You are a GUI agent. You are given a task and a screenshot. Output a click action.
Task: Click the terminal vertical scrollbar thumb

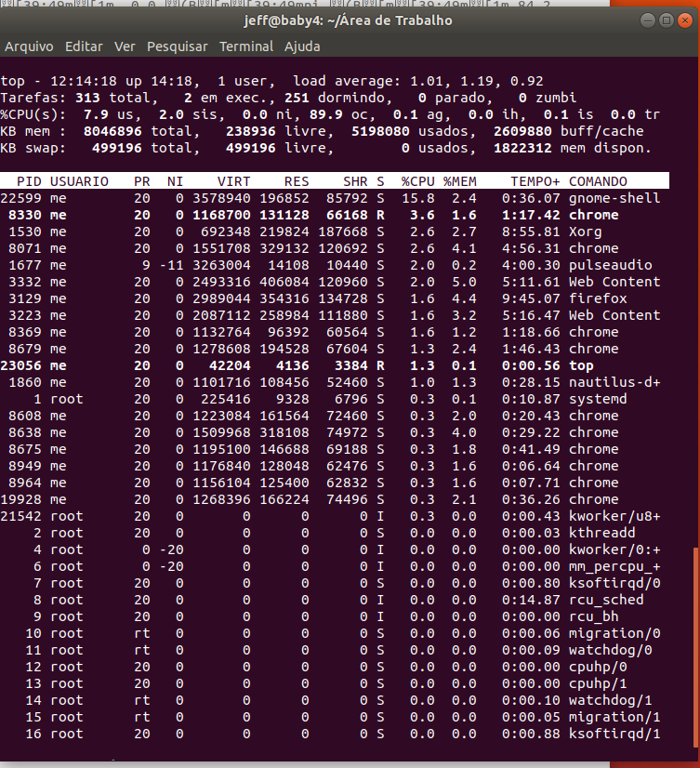point(695,646)
